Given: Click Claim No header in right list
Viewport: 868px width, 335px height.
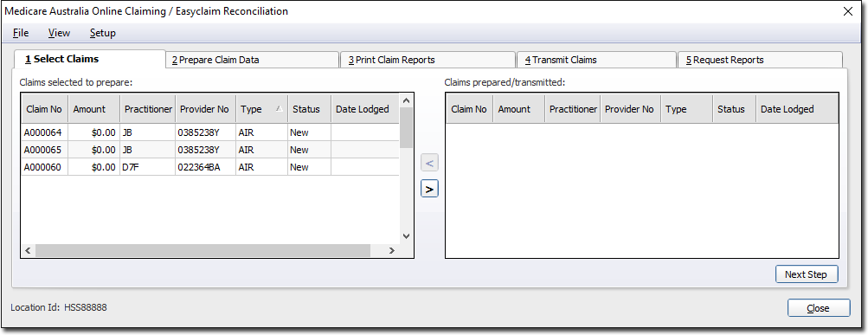Looking at the screenshot, I should click(469, 109).
